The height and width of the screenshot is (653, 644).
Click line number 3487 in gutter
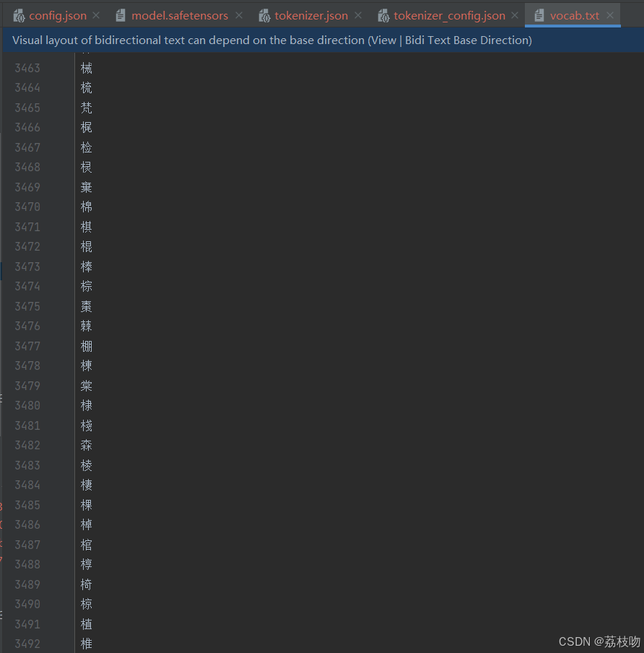(x=27, y=545)
